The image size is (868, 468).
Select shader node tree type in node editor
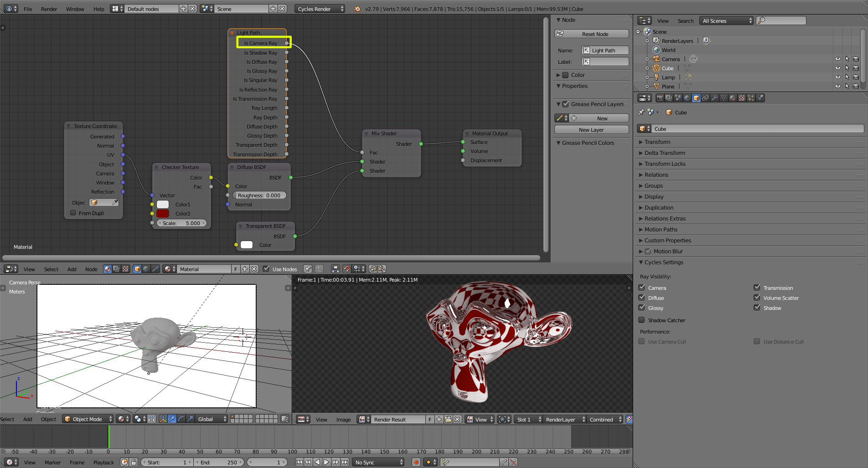coord(108,269)
